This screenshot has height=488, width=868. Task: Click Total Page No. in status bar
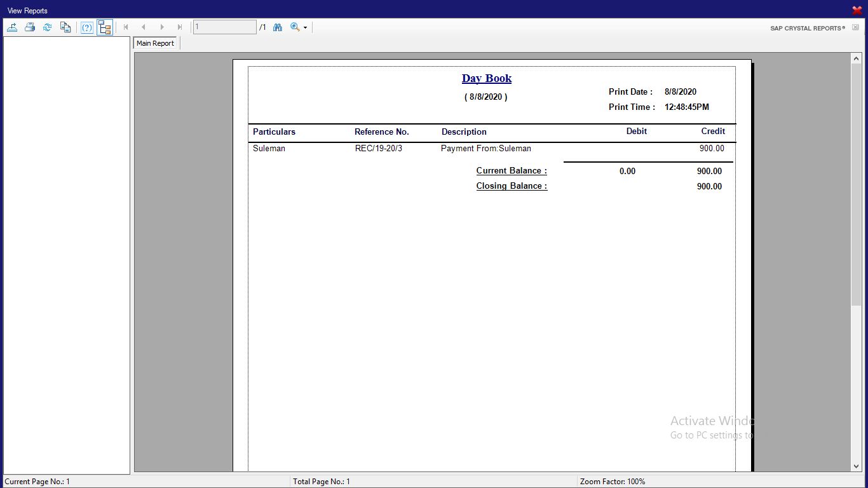click(x=322, y=482)
